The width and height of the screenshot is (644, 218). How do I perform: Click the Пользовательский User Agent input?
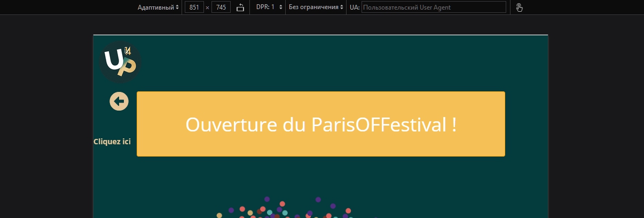tap(433, 7)
